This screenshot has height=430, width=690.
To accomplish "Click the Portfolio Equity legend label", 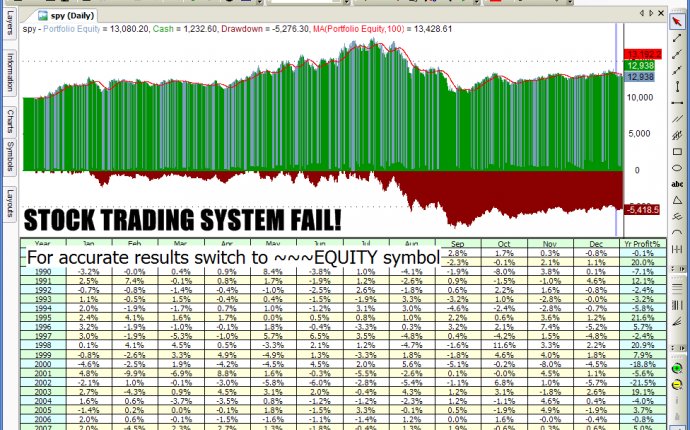I will 71,29.
